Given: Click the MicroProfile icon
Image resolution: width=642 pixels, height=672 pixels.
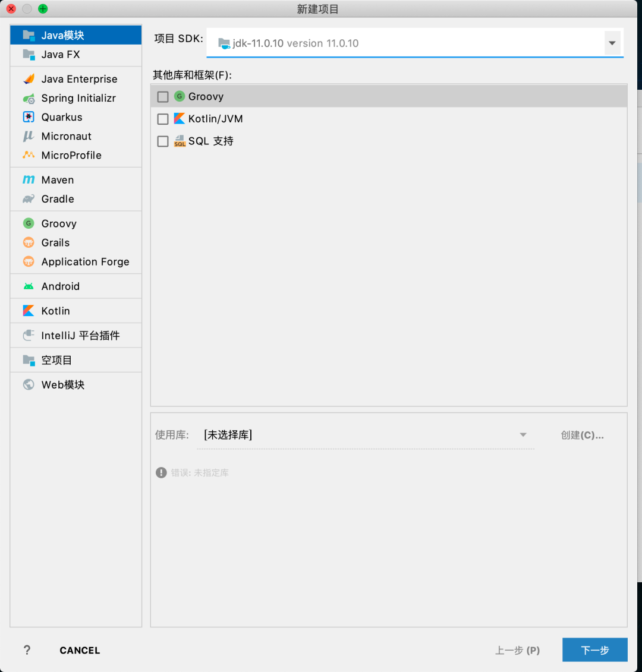Looking at the screenshot, I should pos(29,155).
